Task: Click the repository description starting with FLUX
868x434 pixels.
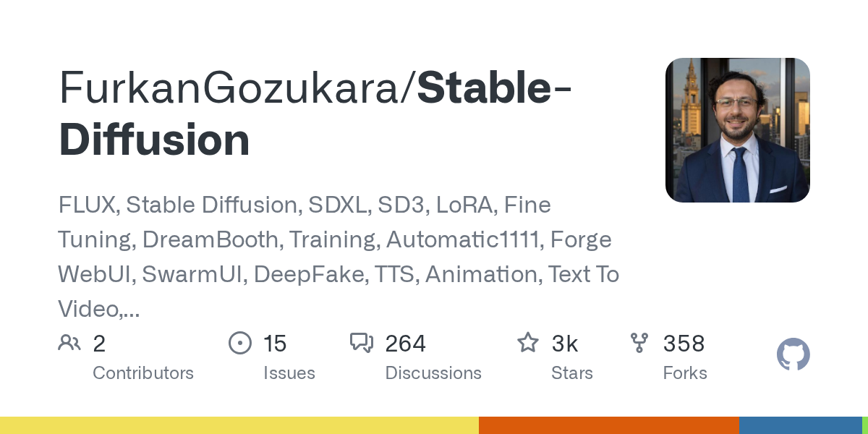Action: [x=336, y=257]
